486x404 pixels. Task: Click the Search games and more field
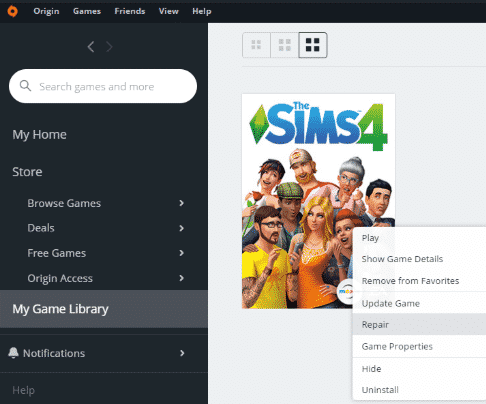[x=103, y=86]
